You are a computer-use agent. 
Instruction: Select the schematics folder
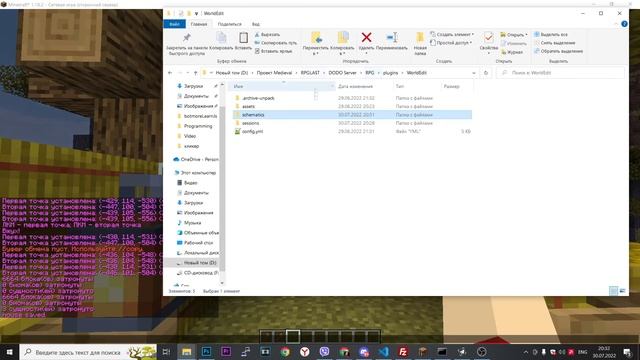tap(352, 115)
